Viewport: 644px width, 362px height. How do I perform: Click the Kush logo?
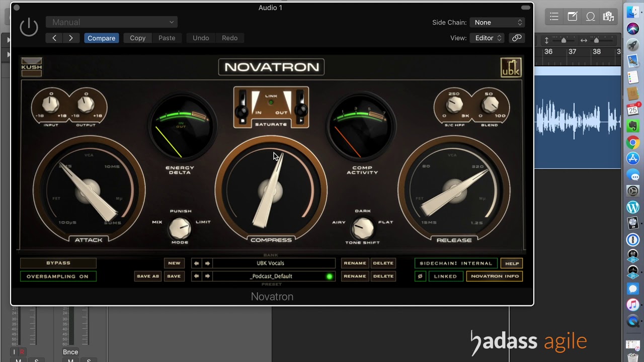pos(31,67)
